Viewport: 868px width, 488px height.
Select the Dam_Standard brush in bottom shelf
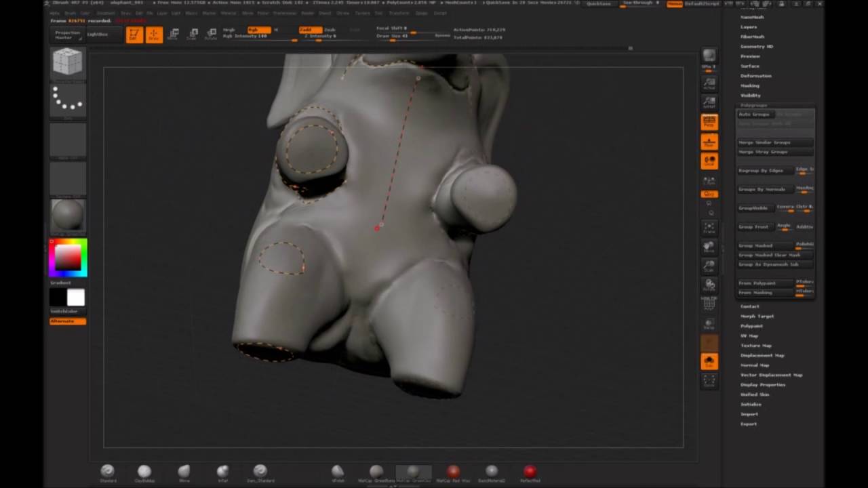pyautogui.click(x=260, y=472)
